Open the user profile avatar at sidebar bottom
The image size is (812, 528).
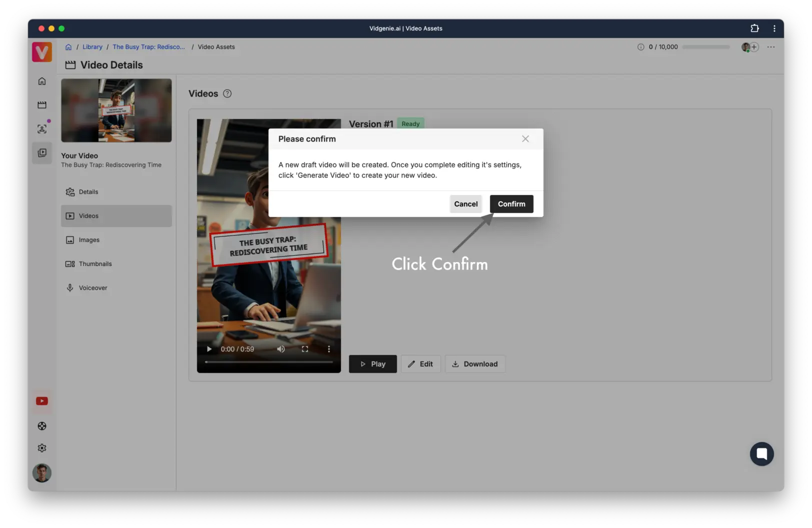tap(42, 473)
